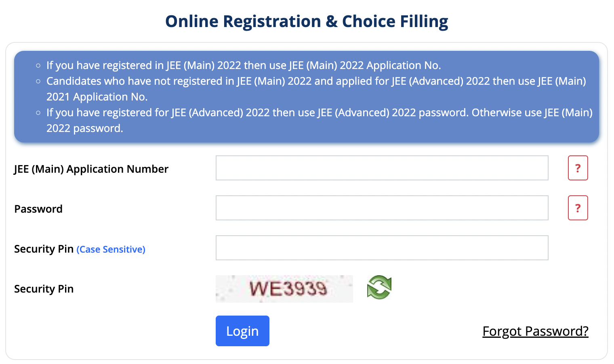Click the 'Security Pin' label before '(Case Sensitive)'

[x=44, y=249]
